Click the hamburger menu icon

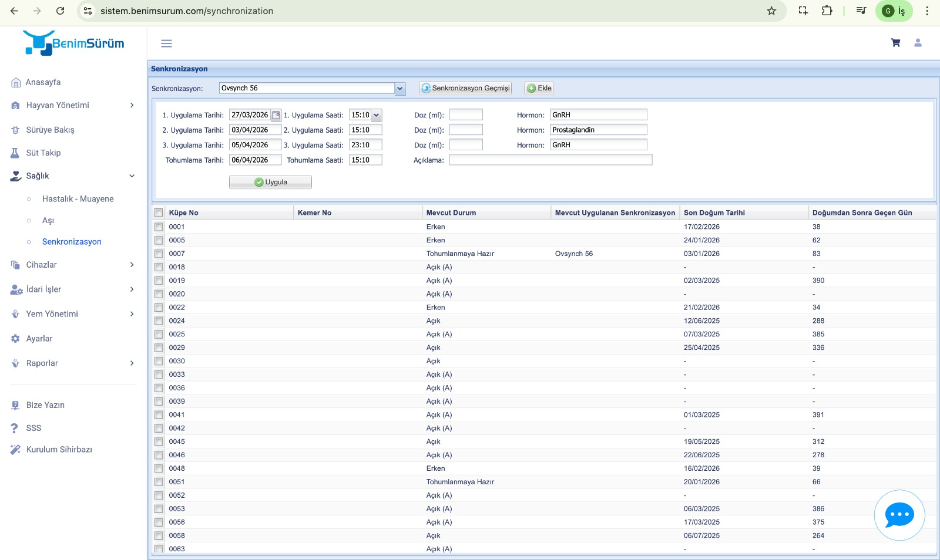click(166, 43)
